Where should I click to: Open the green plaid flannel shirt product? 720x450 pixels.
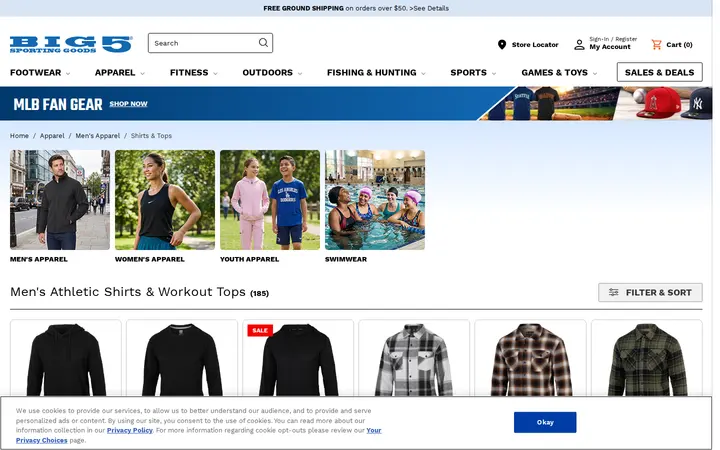647,359
